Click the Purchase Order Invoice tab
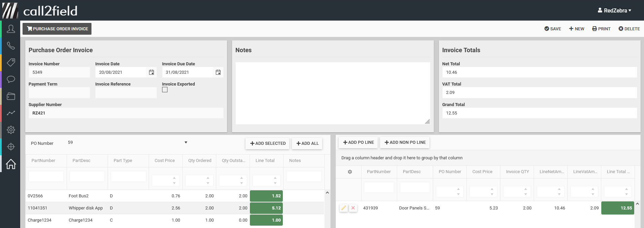Viewport: 644px width, 228px height. pos(57,29)
